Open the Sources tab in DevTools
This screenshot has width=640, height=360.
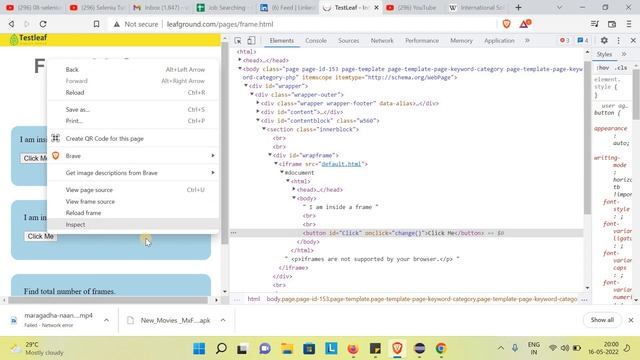click(349, 40)
